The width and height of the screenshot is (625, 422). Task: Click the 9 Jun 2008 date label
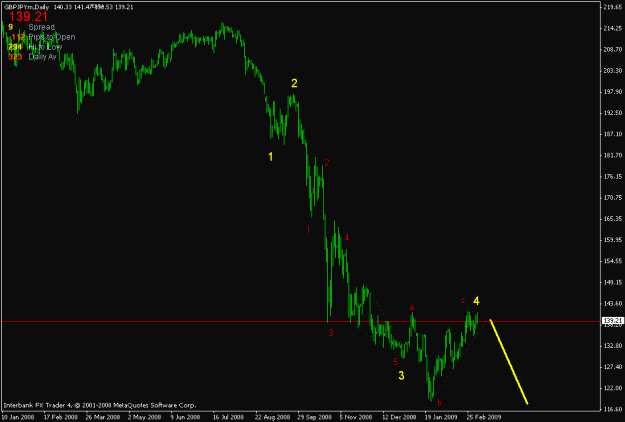coord(185,417)
